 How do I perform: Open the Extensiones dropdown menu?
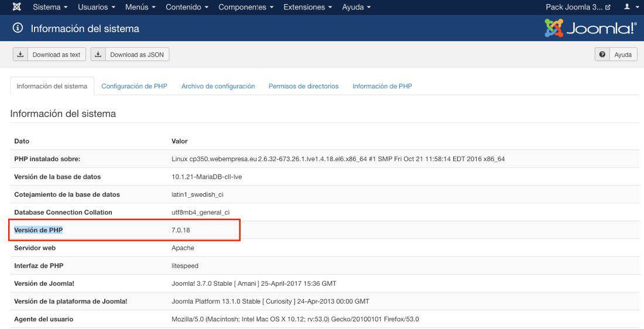point(307,7)
